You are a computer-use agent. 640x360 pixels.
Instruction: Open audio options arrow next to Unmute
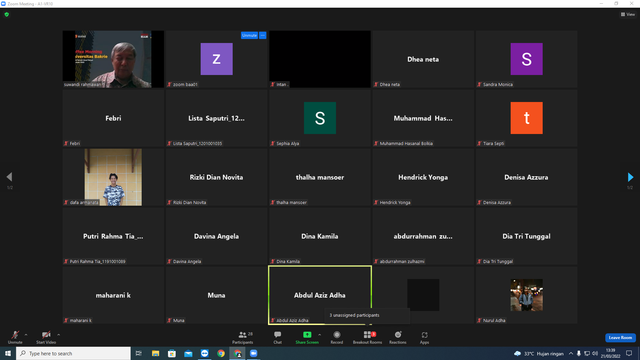point(26,335)
